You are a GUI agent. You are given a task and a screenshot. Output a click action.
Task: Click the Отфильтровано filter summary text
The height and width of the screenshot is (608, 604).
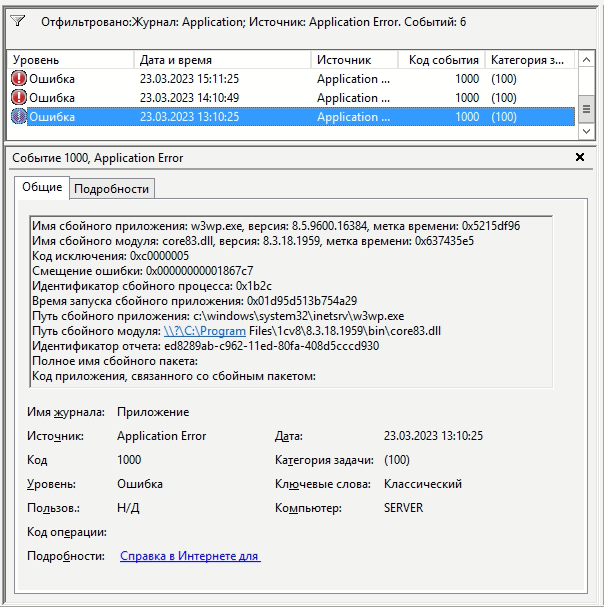coord(254,22)
